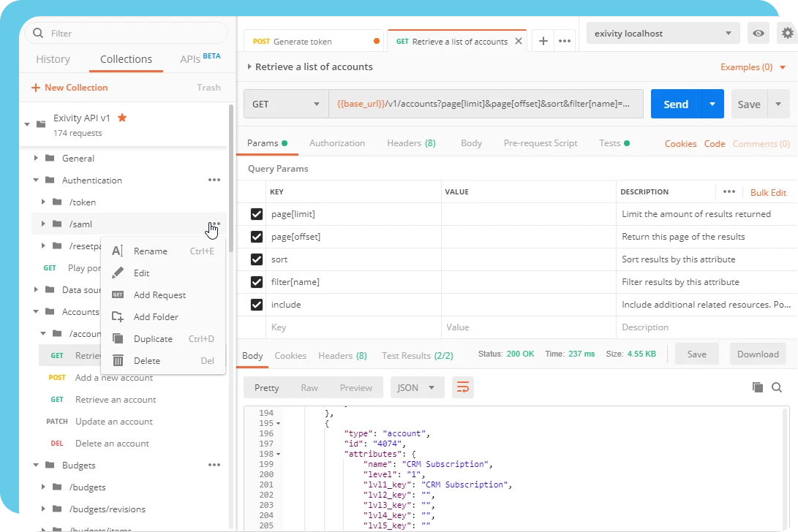This screenshot has height=532, width=798.
Task: Open the Cookies link
Action: pyautogui.click(x=680, y=143)
